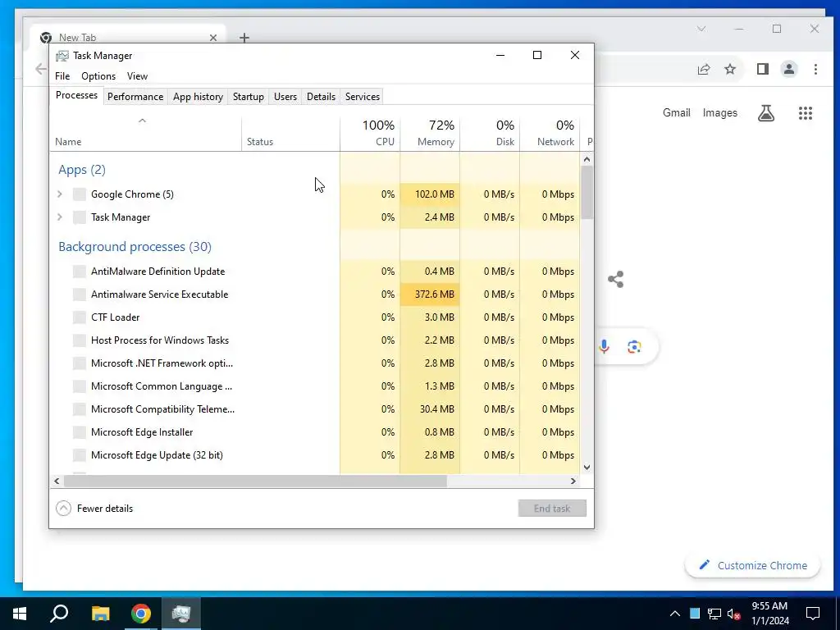Click the End task button
The height and width of the screenshot is (630, 840).
tap(552, 509)
